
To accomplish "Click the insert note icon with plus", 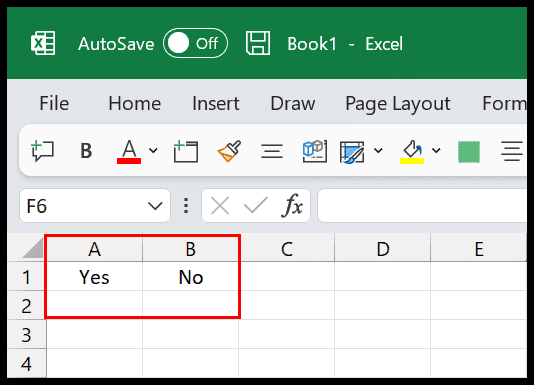I will (x=186, y=151).
